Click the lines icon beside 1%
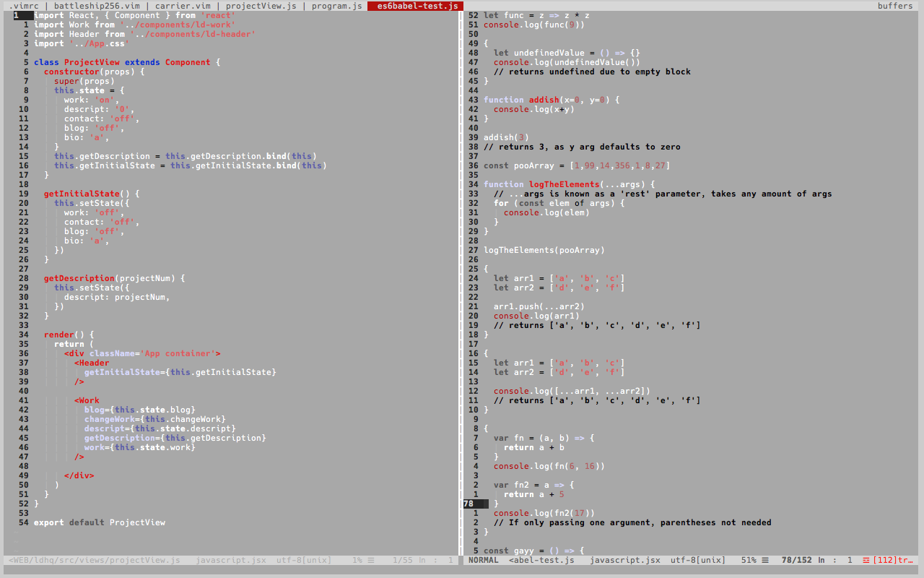The image size is (924, 578). [x=371, y=560]
